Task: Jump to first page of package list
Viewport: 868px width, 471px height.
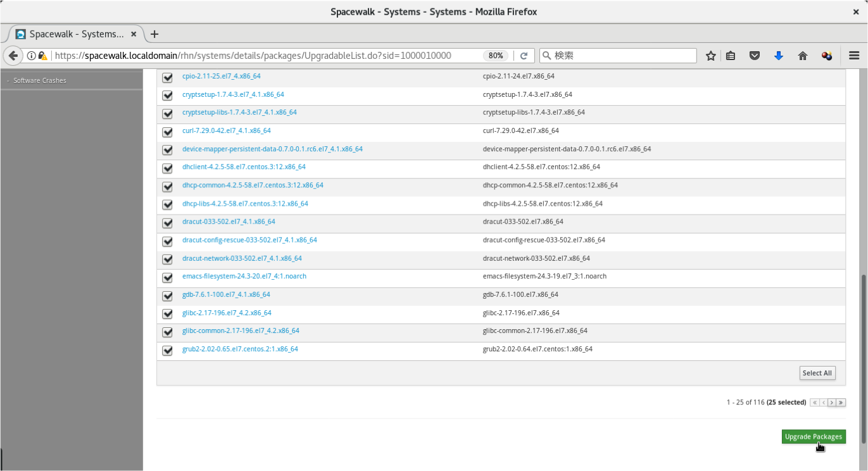Action: (x=814, y=403)
